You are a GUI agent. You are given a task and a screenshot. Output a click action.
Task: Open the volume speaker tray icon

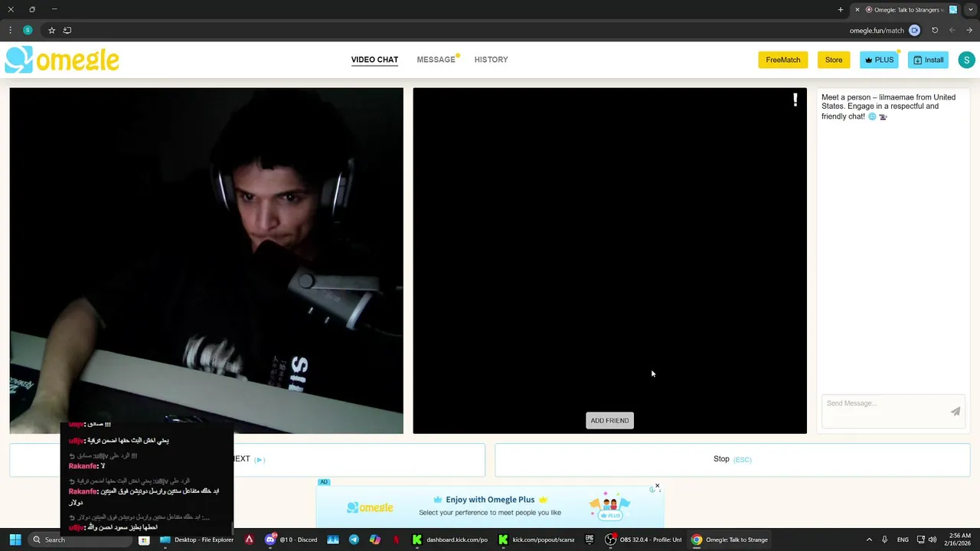[x=933, y=540]
